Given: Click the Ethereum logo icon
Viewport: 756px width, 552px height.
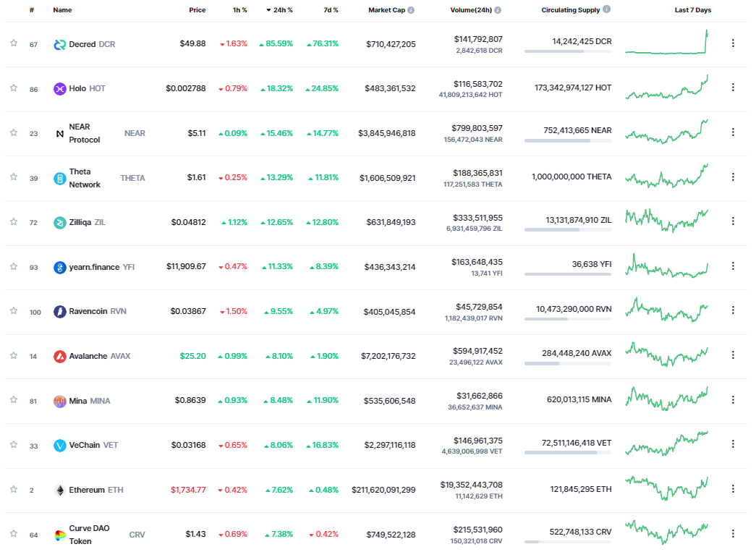Looking at the screenshot, I should click(x=60, y=491).
